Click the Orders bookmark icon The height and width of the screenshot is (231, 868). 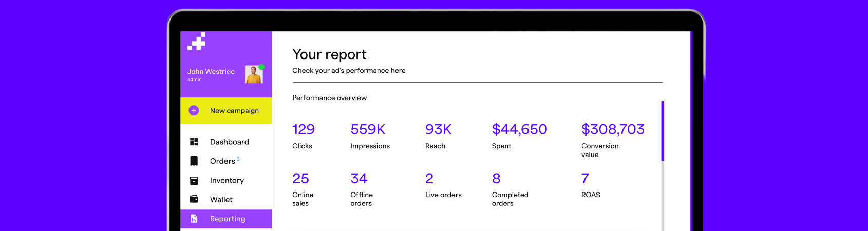pyautogui.click(x=194, y=161)
